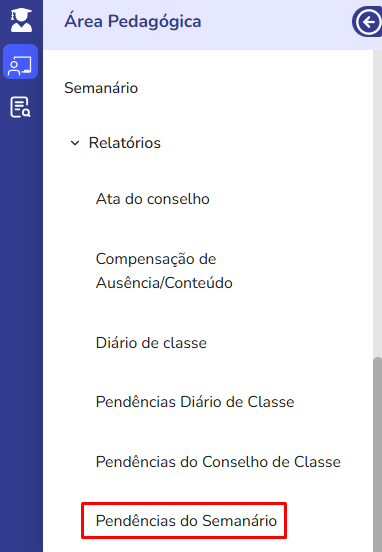Open Pendências do Conselho de Classe
Screen dimensions: 382x552
coord(218,462)
